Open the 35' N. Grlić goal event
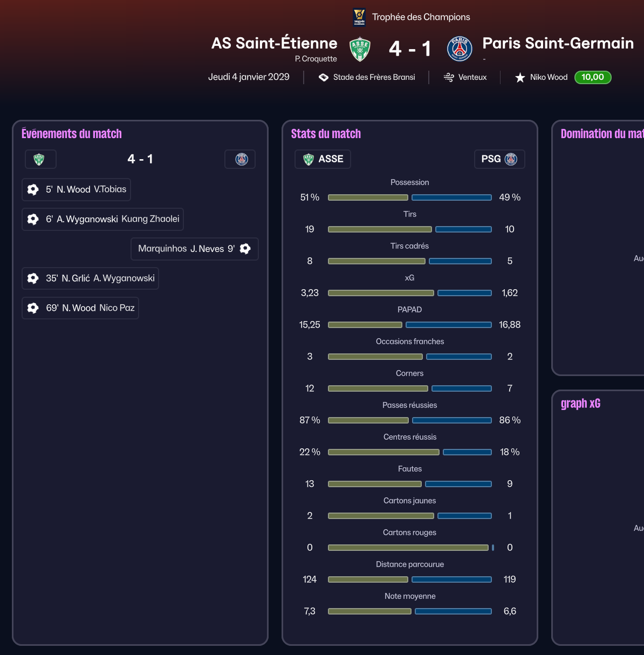644x655 pixels. (x=90, y=278)
